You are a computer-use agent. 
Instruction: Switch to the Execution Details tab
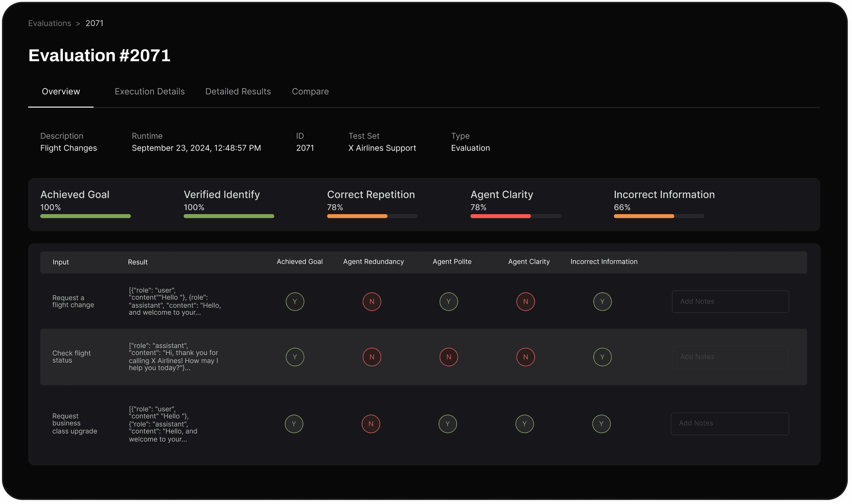coord(149,91)
